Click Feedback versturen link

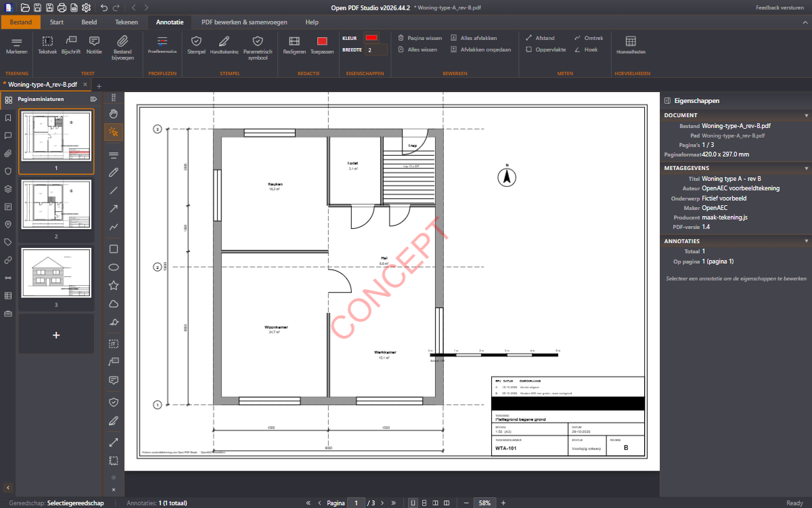(780, 7)
